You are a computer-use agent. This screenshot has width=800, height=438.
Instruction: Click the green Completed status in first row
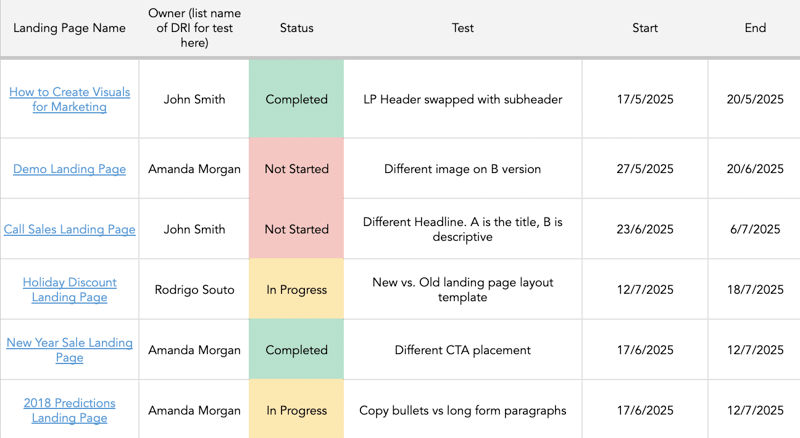pyautogui.click(x=296, y=99)
